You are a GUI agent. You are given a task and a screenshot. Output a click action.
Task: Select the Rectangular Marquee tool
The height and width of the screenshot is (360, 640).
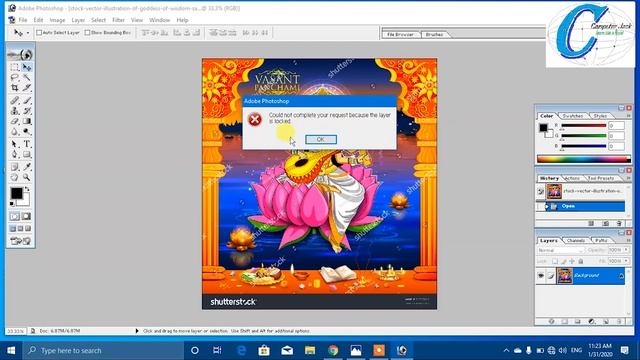tap(15, 67)
